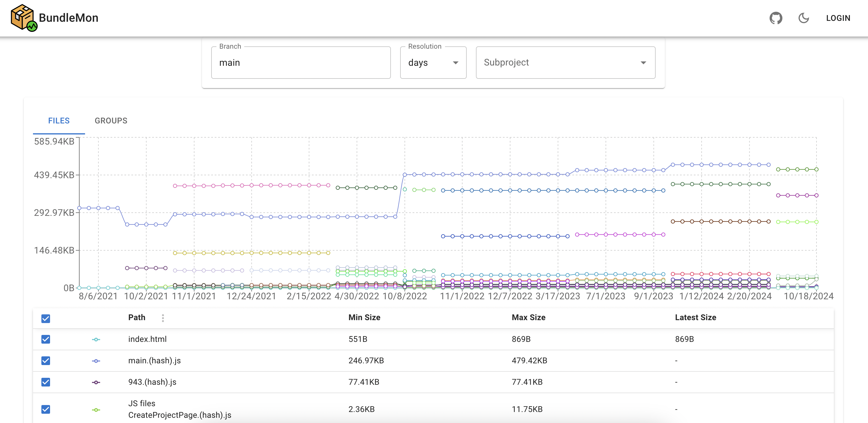Click the BundleMon title text
This screenshot has width=868, height=423.
click(68, 18)
